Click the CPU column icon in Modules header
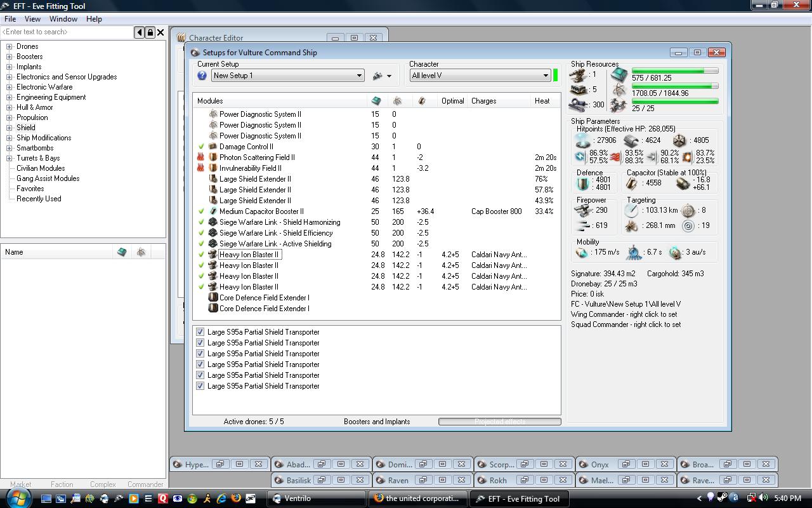Viewport: 812px width, 508px height. (376, 101)
